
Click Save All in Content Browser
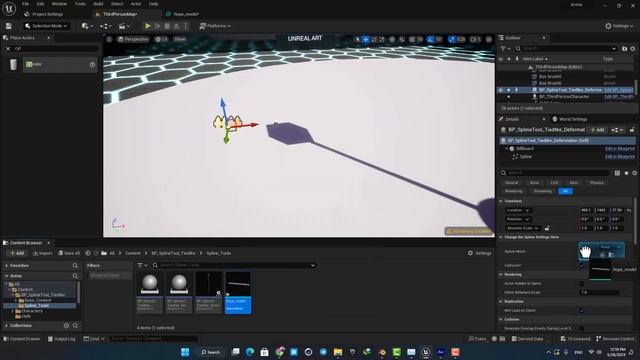click(x=69, y=253)
